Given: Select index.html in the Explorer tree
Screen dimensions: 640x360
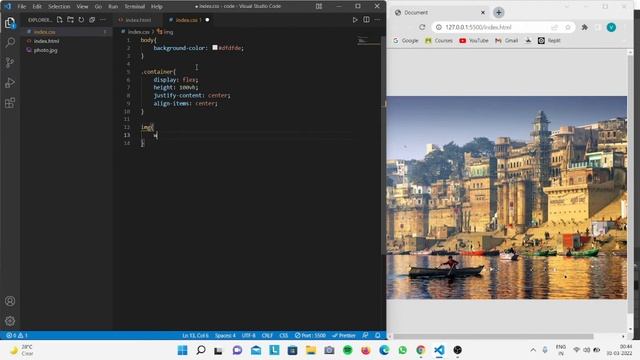Looking at the screenshot, I should pos(67,41).
